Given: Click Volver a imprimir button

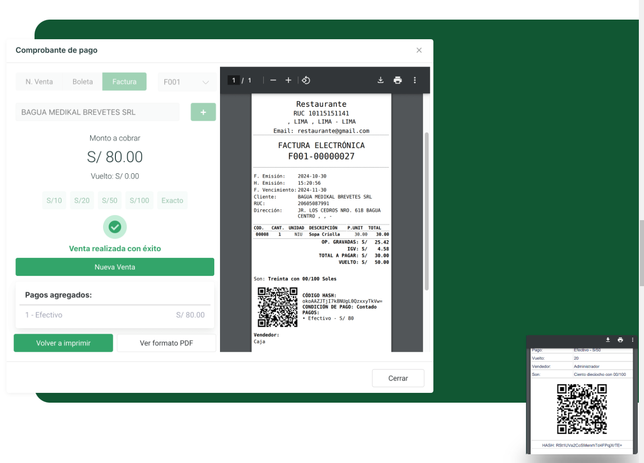Looking at the screenshot, I should (x=63, y=343).
